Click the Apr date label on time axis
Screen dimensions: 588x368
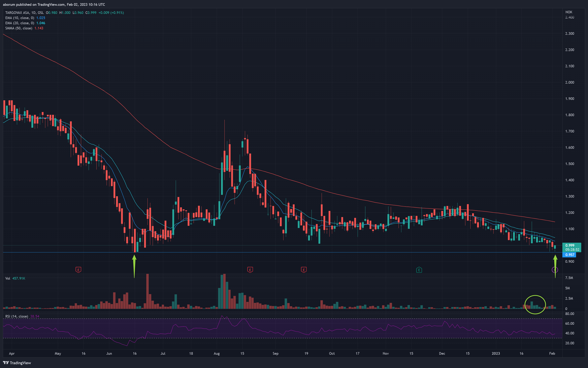coord(12,353)
